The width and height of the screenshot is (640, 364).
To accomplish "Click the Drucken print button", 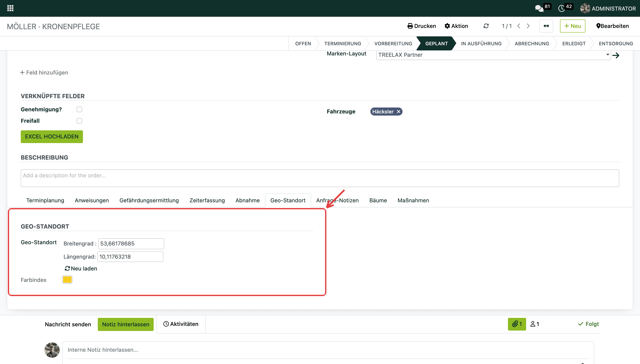I will click(422, 26).
